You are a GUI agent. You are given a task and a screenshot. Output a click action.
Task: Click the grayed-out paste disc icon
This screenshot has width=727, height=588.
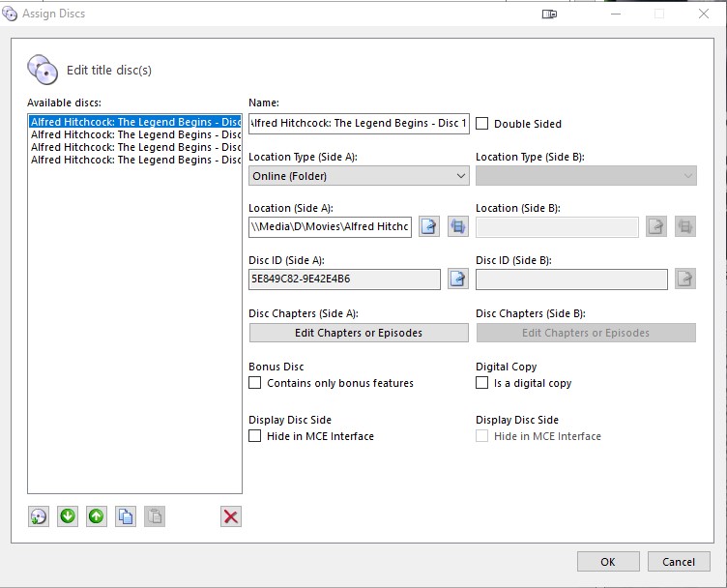click(x=155, y=516)
